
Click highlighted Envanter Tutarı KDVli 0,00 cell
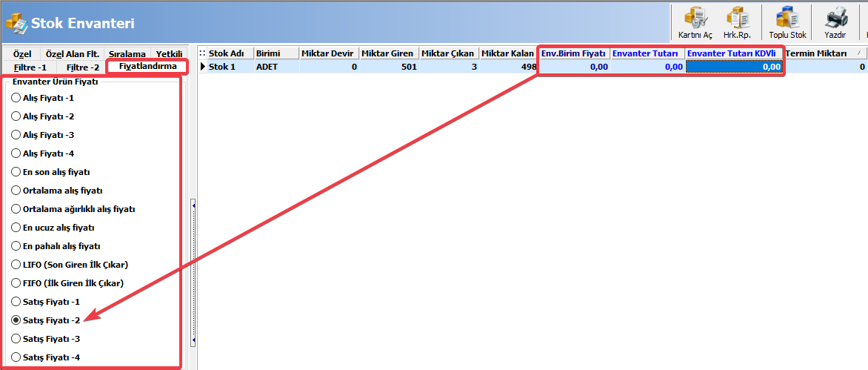(x=734, y=67)
